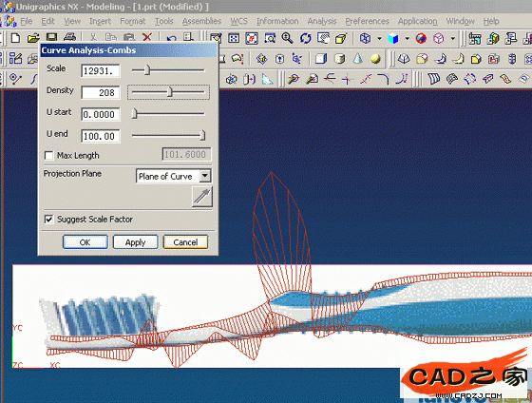Click the Undo arrow icon
The width and height of the screenshot is (532, 403).
pyautogui.click(x=171, y=38)
